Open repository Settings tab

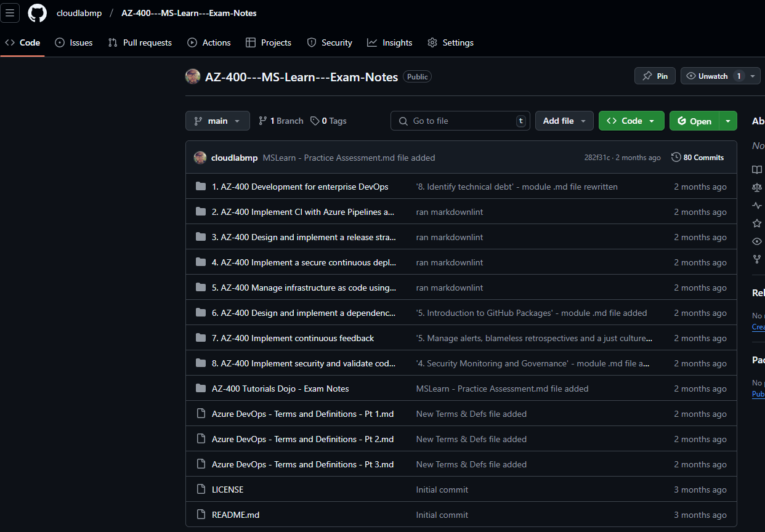(450, 42)
